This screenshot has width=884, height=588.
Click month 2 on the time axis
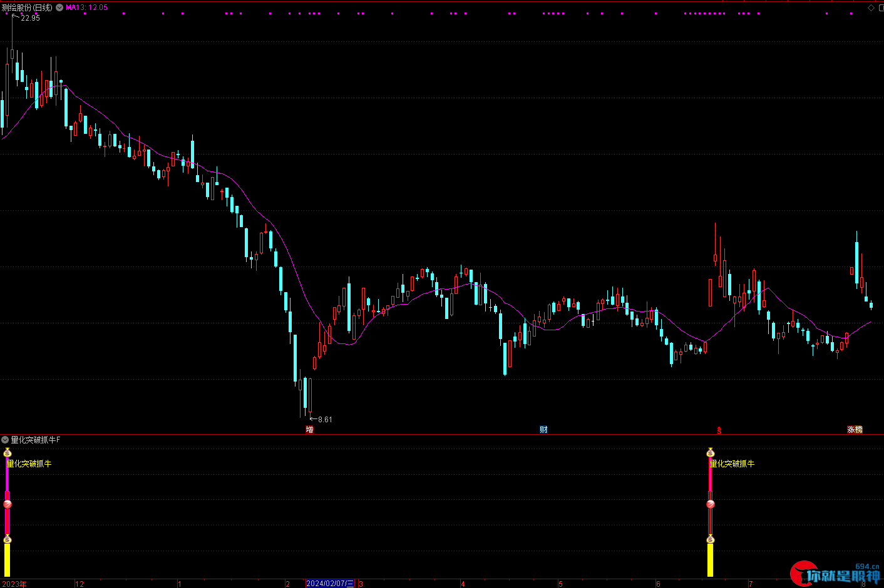click(x=288, y=584)
